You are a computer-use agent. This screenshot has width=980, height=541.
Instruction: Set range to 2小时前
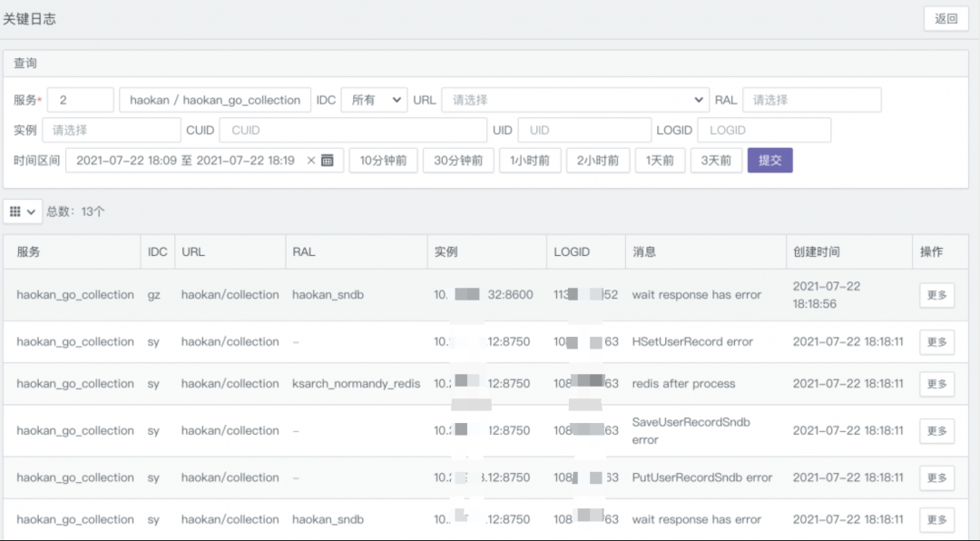(598, 161)
